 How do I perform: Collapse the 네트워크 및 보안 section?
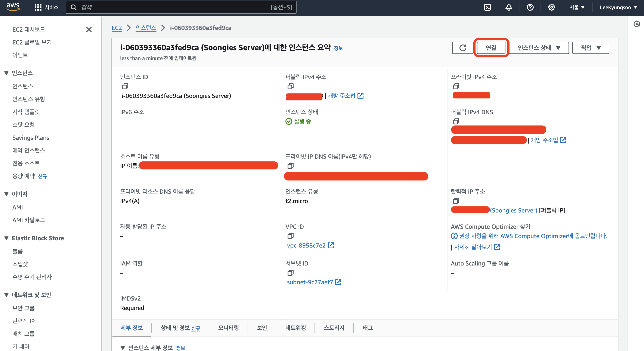click(x=6, y=295)
